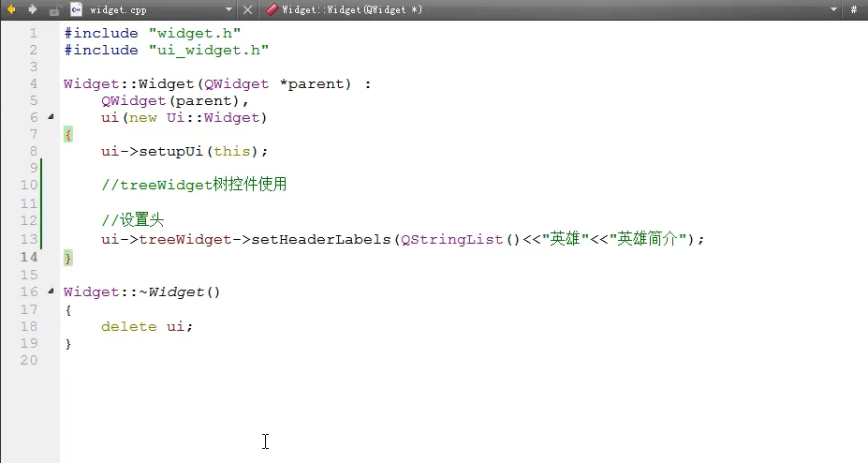Click the //设置头 comment
The image size is (868, 463).
tap(133, 220)
